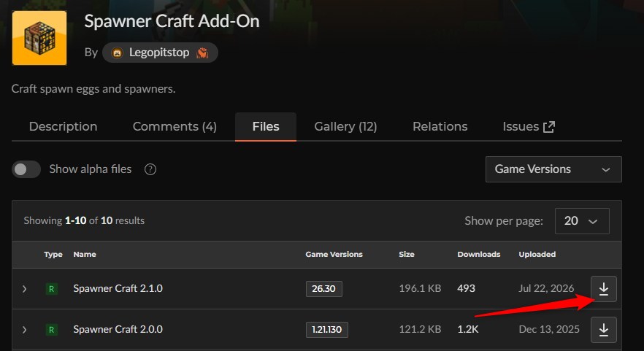Open the Spawner Craft 2.0.0 file name
Viewport: 644px width, 351px height.
(118, 330)
